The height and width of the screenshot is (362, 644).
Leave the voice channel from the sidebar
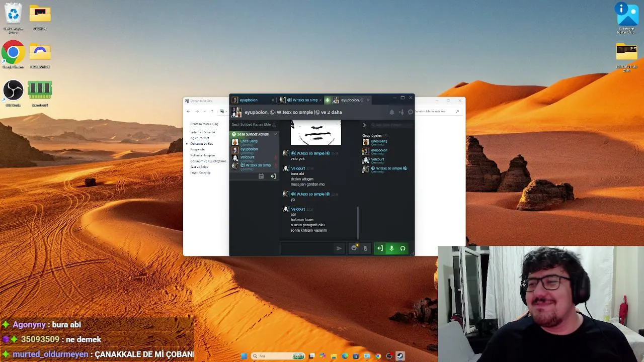point(273,176)
